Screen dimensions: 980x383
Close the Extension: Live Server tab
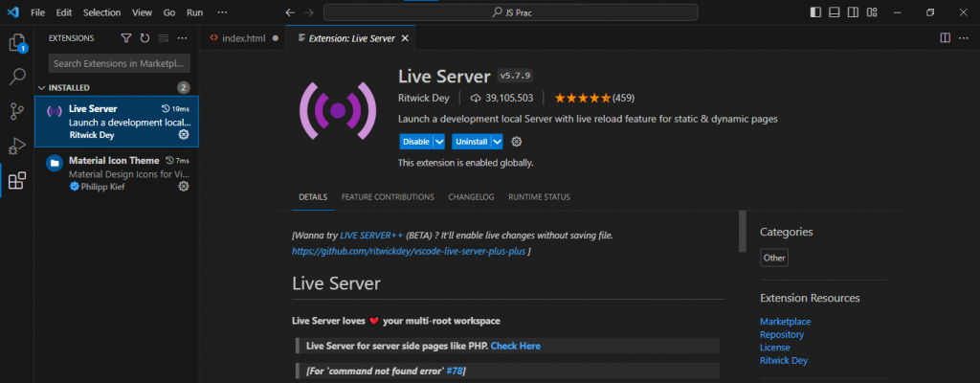(x=405, y=38)
